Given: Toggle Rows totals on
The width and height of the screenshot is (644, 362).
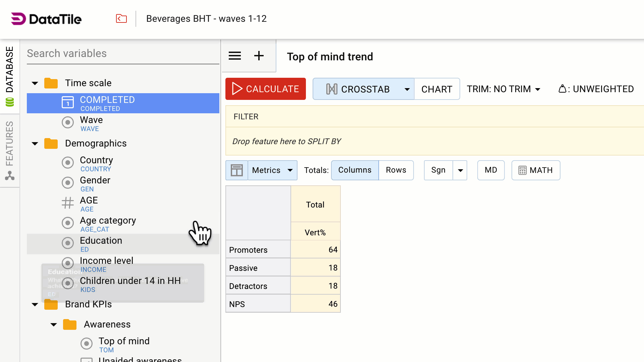Looking at the screenshot, I should coord(396,170).
